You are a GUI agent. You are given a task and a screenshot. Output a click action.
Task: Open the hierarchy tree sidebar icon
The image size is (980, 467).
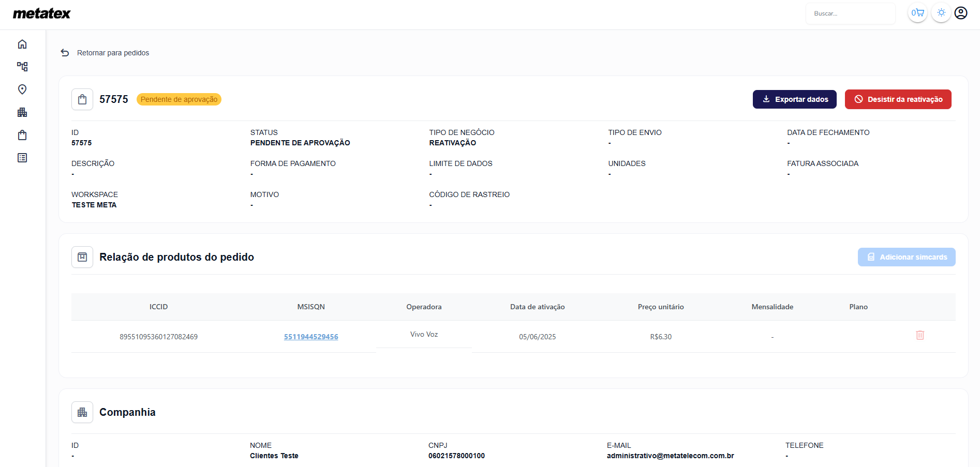(22, 67)
